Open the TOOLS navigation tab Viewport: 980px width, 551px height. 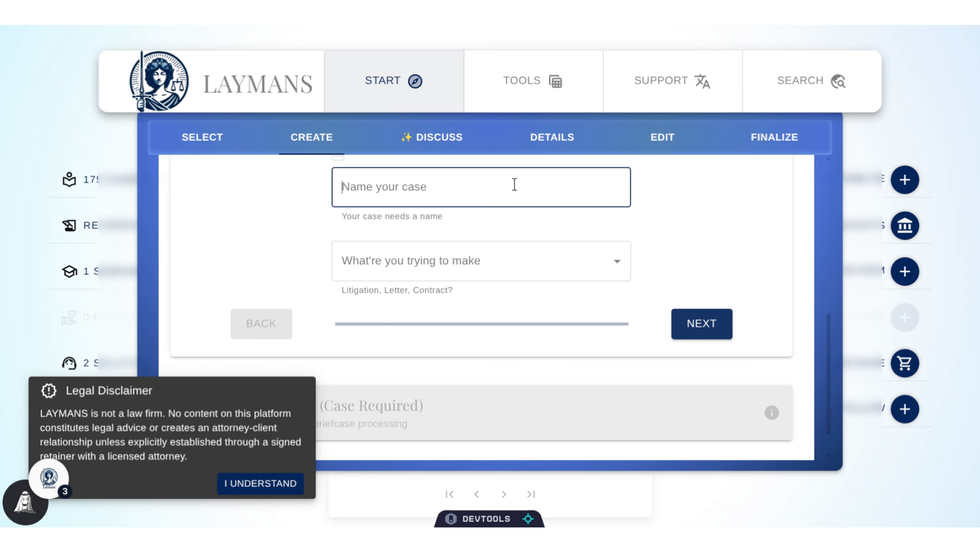[533, 81]
